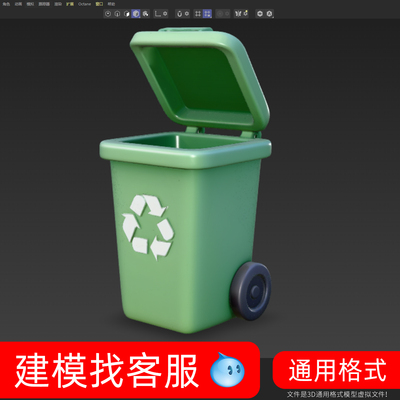400x400 pixels.
Task: Open snap settings gear beside magnet
Action: pyautogui.click(x=187, y=14)
